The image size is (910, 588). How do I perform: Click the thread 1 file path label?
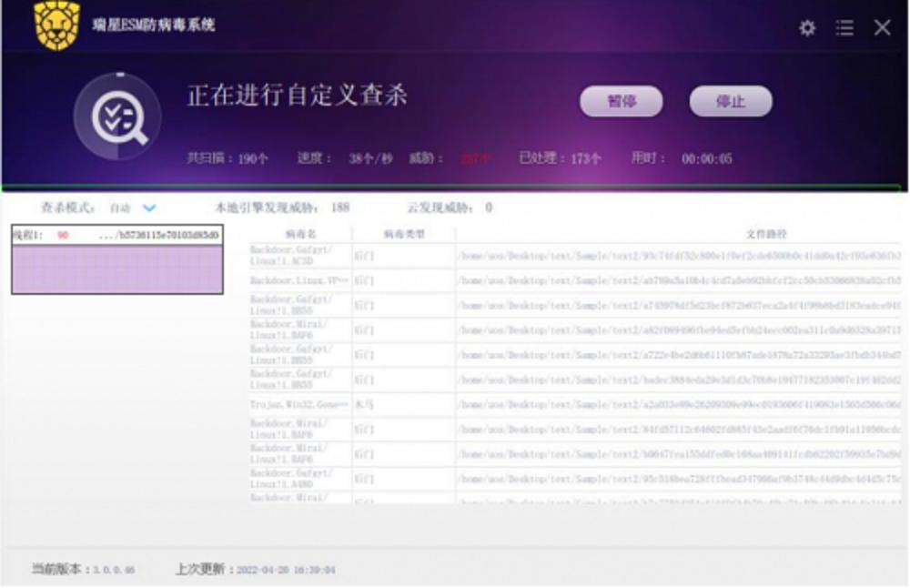click(x=158, y=235)
